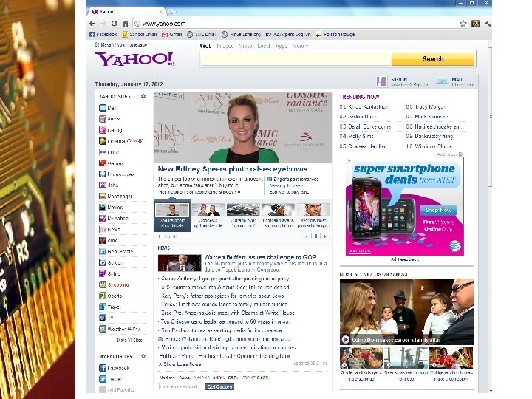Switch to the Yahoo browser tab
Image resolution: width=532 pixels, height=399 pixels.
pos(126,12)
